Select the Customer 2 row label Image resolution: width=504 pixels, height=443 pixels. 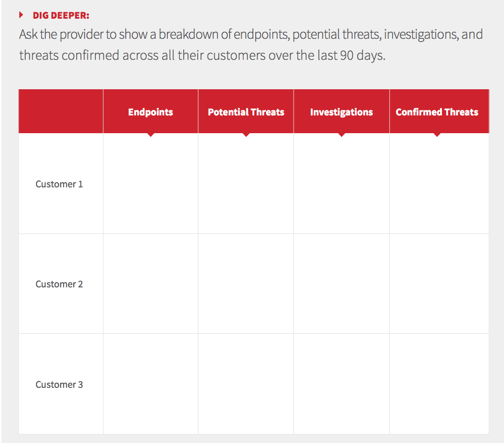click(x=59, y=284)
